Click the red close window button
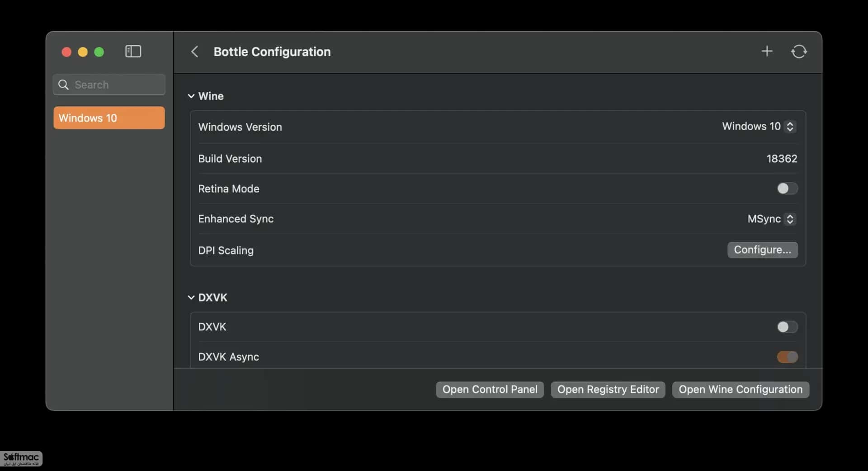The image size is (868, 471). pos(66,52)
